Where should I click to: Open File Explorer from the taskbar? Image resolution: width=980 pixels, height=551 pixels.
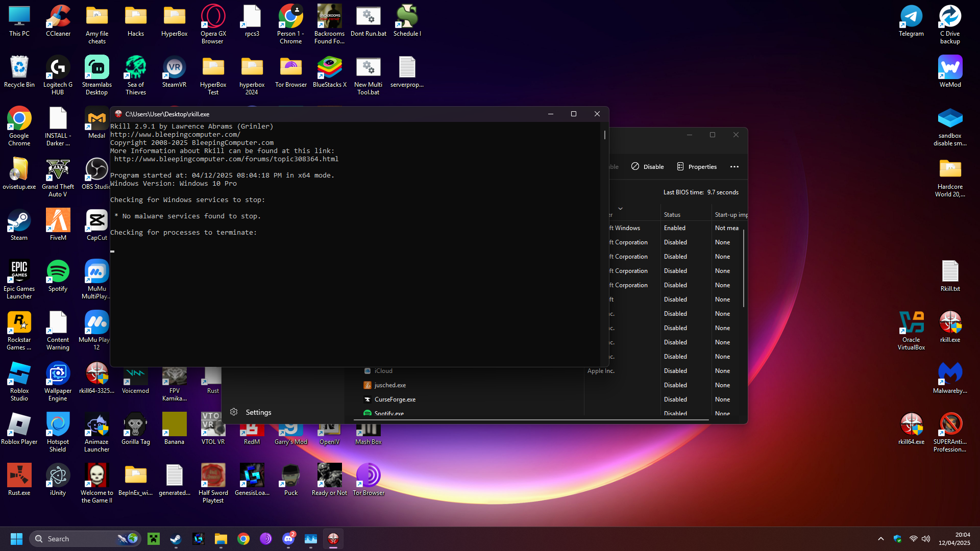[x=221, y=539]
